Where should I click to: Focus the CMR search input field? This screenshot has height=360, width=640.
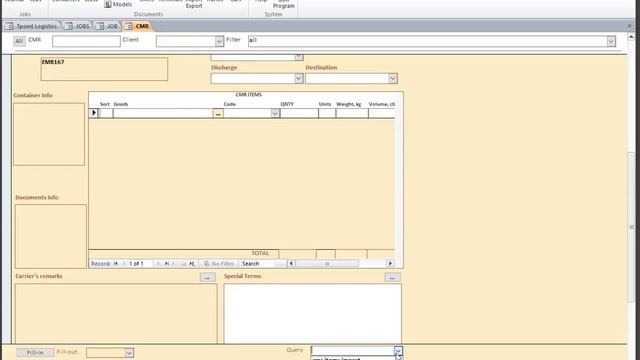point(86,41)
